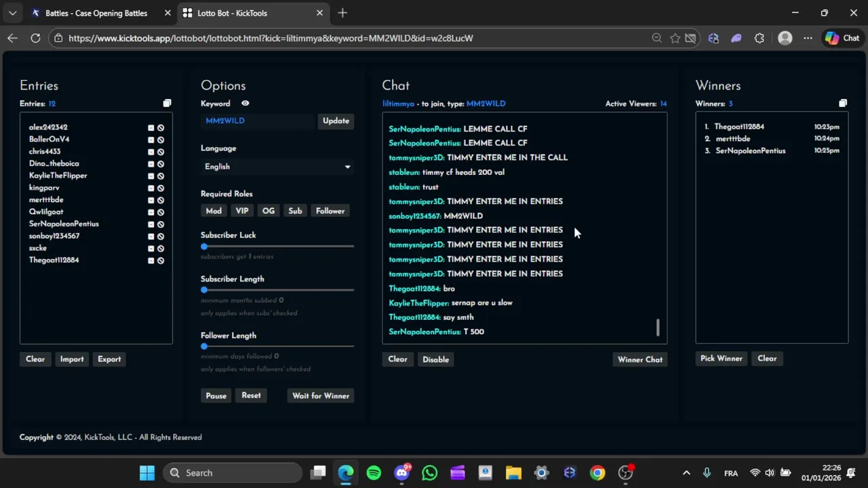
Task: Ban SerNapoleonPentius entry with block icon
Action: point(161,224)
